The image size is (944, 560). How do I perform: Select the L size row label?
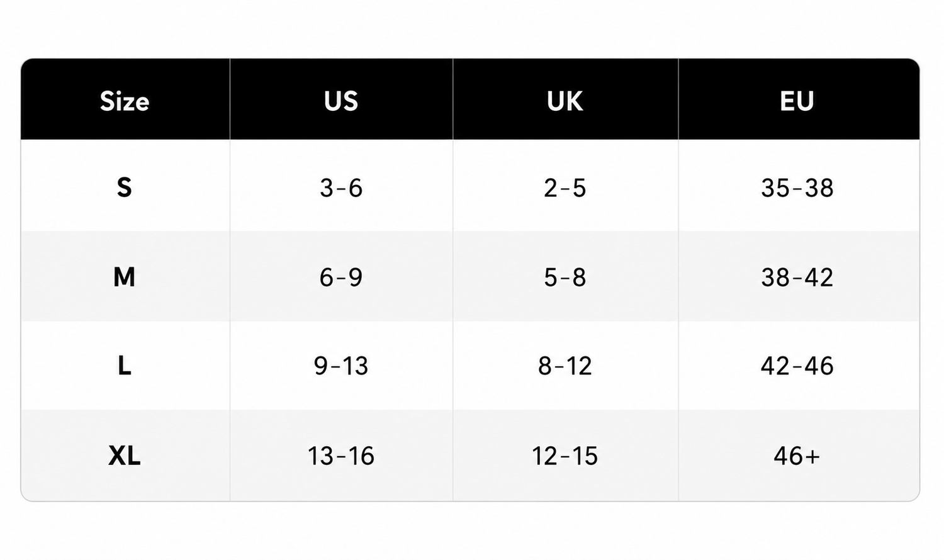click(x=125, y=366)
